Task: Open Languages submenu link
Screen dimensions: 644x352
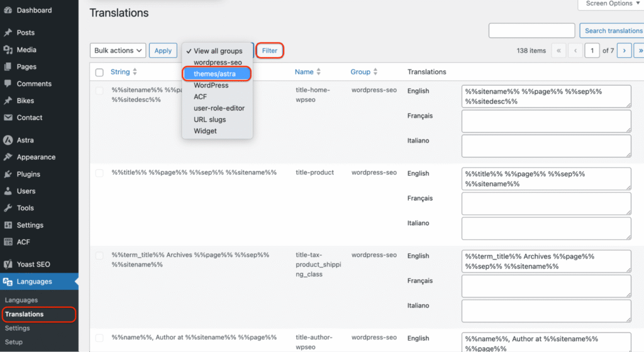Action: click(21, 300)
